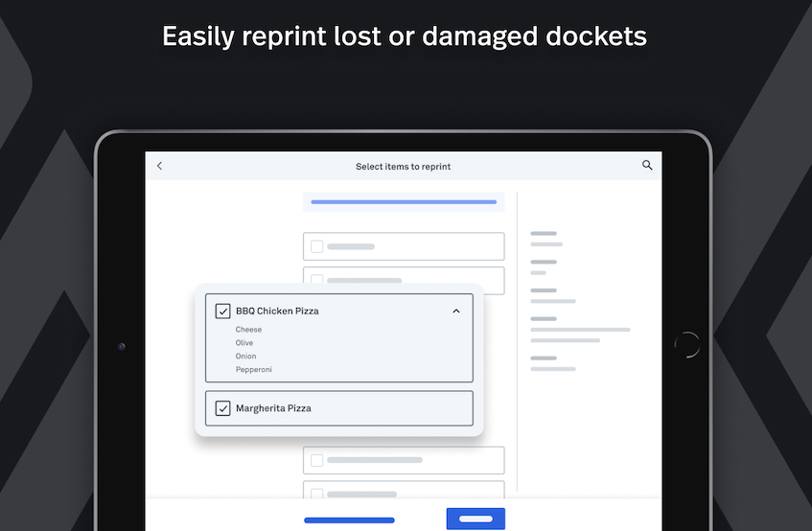Collapse the BBQ Chicken Pizza item
812x531 pixels.
tap(456, 312)
